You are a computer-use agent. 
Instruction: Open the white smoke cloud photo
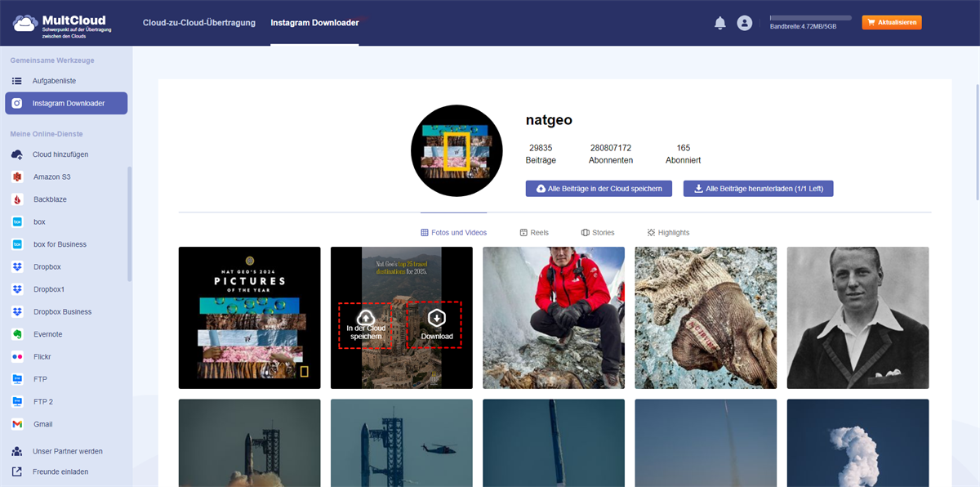(x=857, y=443)
